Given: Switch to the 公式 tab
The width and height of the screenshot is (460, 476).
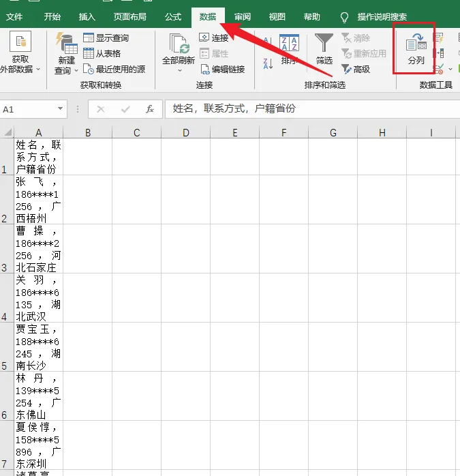Looking at the screenshot, I should (173, 16).
